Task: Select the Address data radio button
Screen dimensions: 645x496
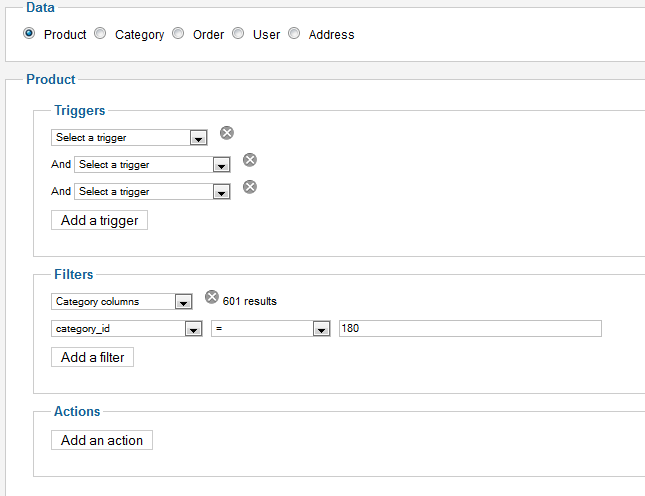Action: pos(294,33)
